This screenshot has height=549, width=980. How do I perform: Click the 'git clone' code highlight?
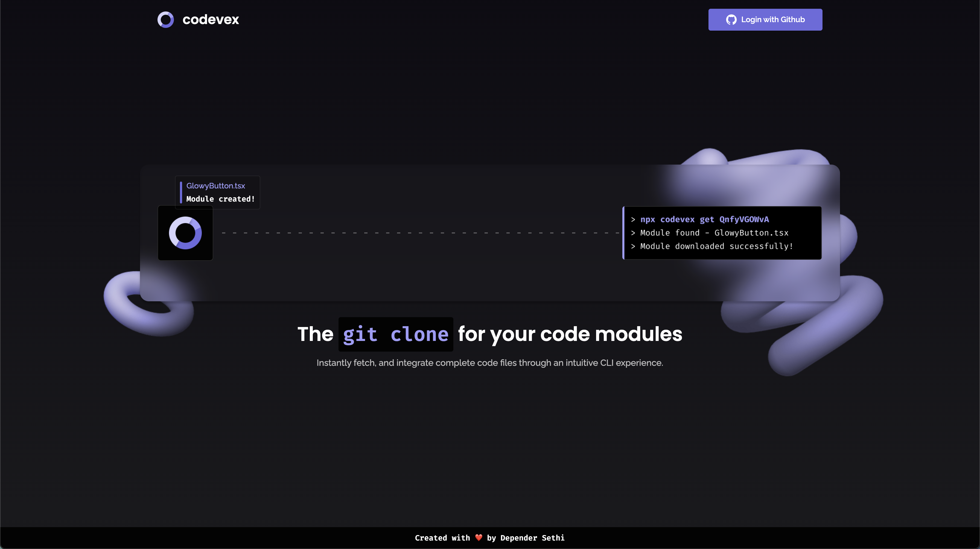pyautogui.click(x=396, y=334)
